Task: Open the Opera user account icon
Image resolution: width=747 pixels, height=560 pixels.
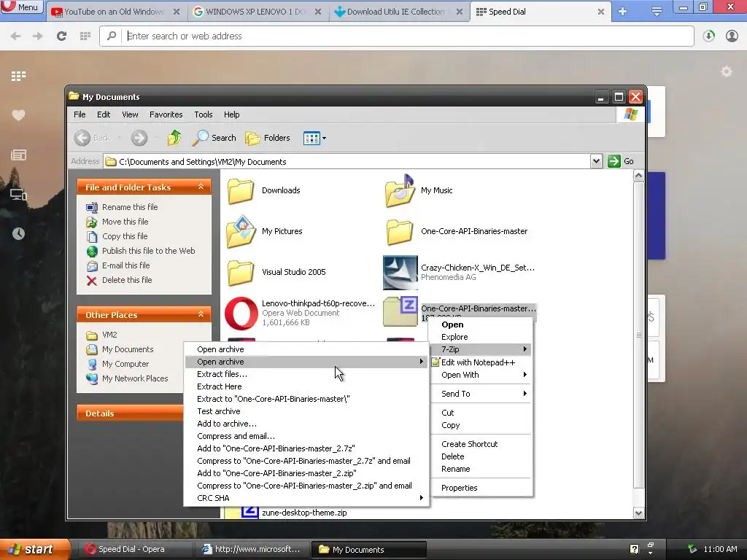Action: click(732, 36)
